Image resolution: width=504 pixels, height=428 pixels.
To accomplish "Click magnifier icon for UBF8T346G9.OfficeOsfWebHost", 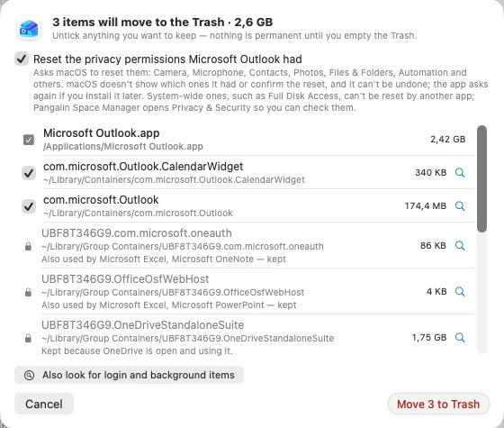I will click(x=460, y=292).
